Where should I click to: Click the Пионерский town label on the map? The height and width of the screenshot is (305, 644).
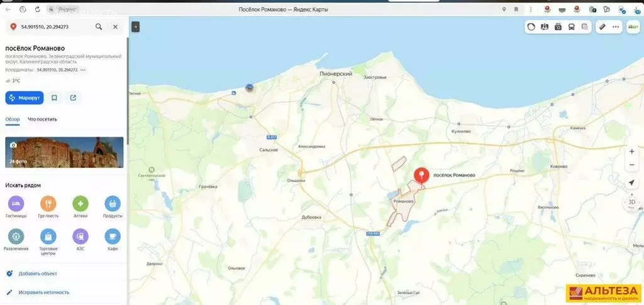[336, 74]
